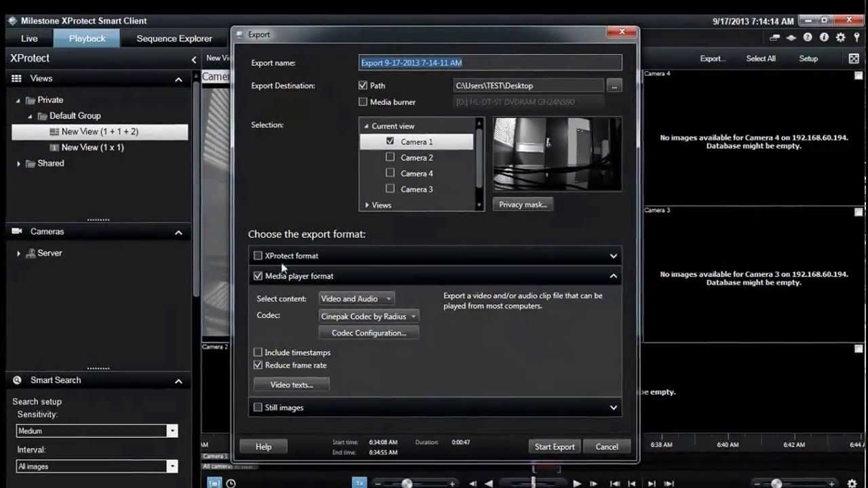Step to next frame
Viewport: 868px width, 488px height.
click(x=593, y=483)
